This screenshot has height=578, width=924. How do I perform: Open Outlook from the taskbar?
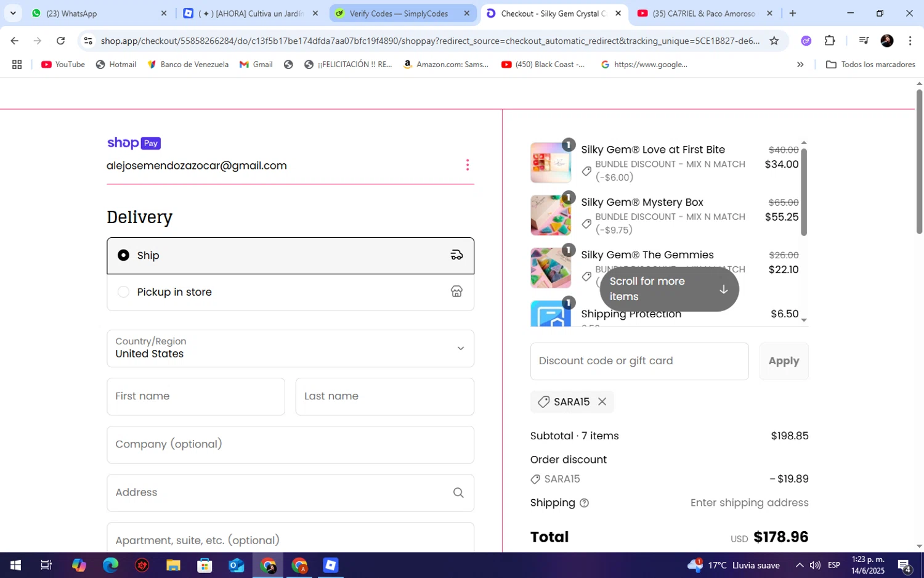click(x=237, y=565)
